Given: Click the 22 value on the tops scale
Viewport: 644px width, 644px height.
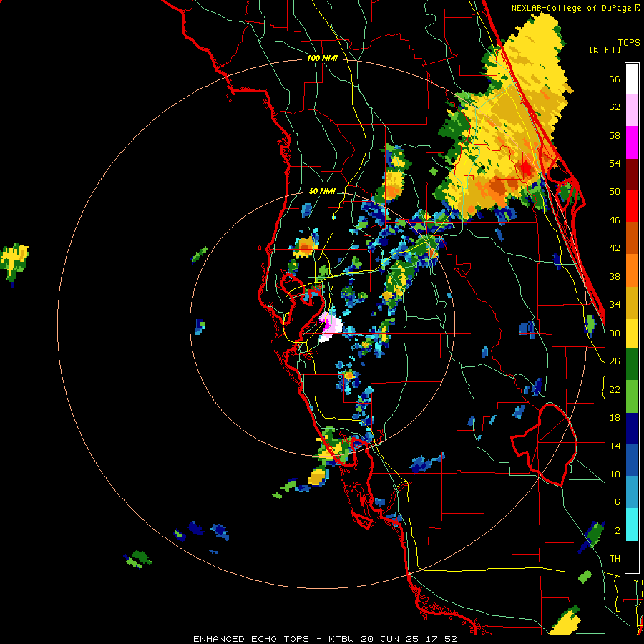Looking at the screenshot, I should click(x=615, y=390).
